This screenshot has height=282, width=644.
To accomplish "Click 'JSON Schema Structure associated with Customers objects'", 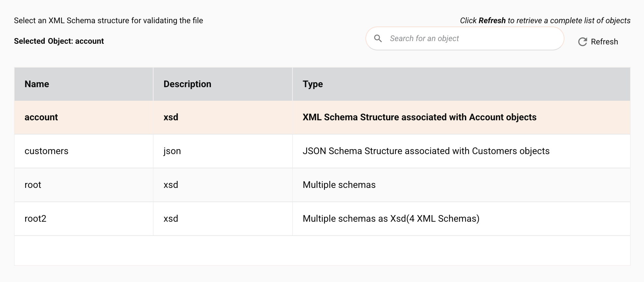I will [x=426, y=151].
